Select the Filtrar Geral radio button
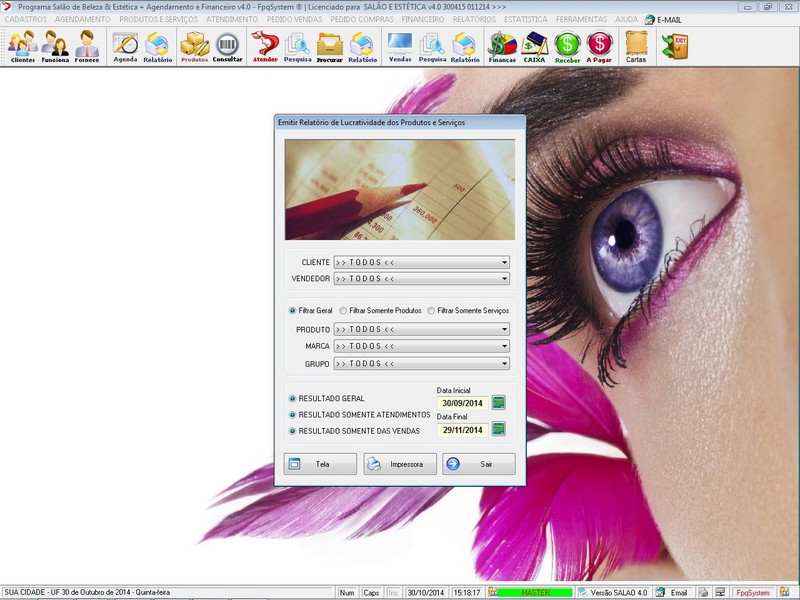The image size is (800, 600). pyautogui.click(x=292, y=310)
